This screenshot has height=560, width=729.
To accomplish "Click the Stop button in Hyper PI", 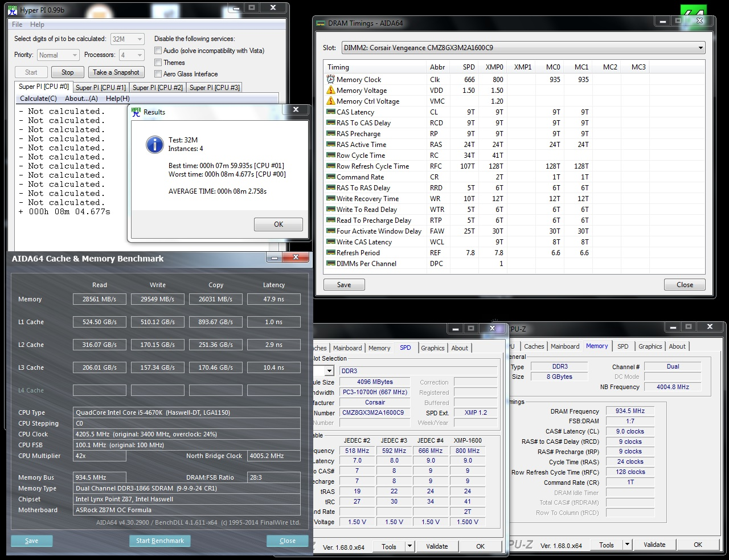I will pos(68,72).
